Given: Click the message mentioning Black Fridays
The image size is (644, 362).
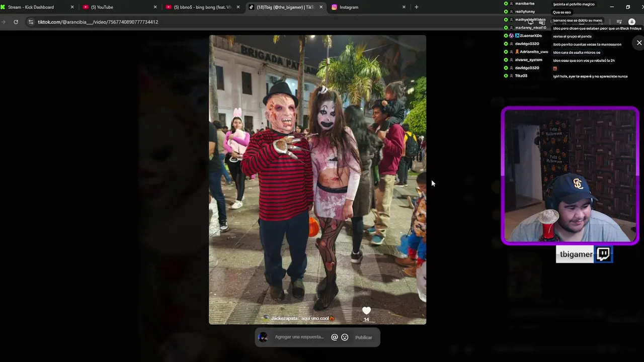Looking at the screenshot, I should (x=597, y=28).
